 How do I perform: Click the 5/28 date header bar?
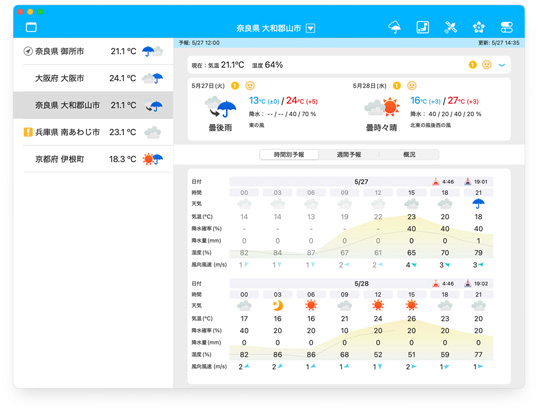click(361, 283)
